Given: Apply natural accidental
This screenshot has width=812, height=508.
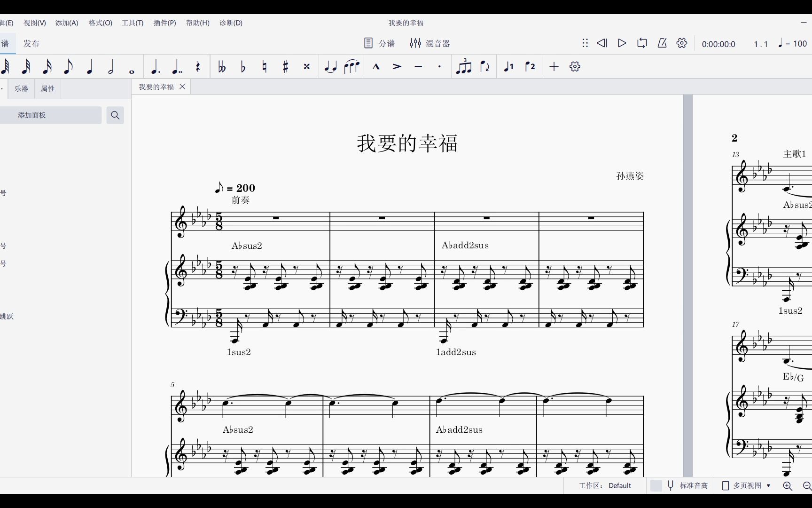Looking at the screenshot, I should coord(265,67).
